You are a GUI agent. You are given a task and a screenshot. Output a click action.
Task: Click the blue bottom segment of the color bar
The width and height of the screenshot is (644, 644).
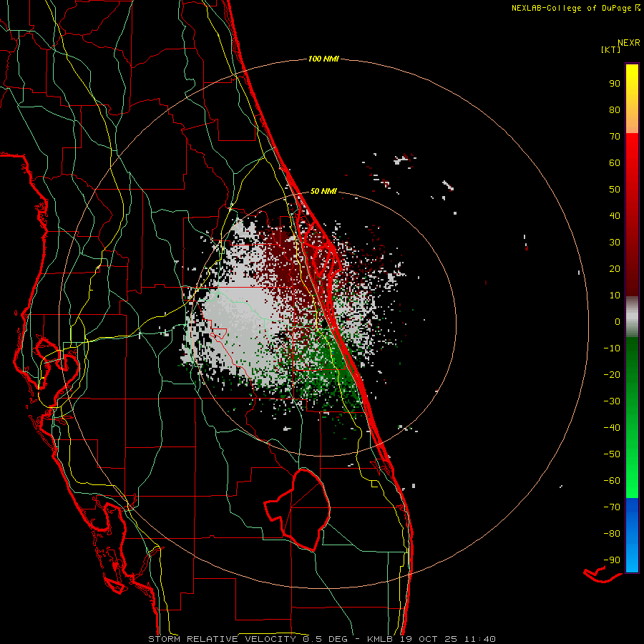tap(632, 535)
